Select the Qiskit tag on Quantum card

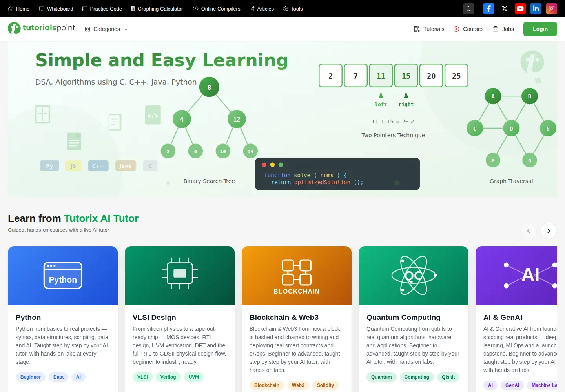(448, 377)
